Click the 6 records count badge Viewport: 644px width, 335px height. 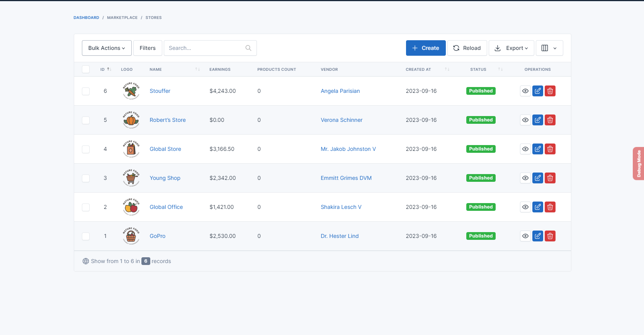tap(146, 261)
